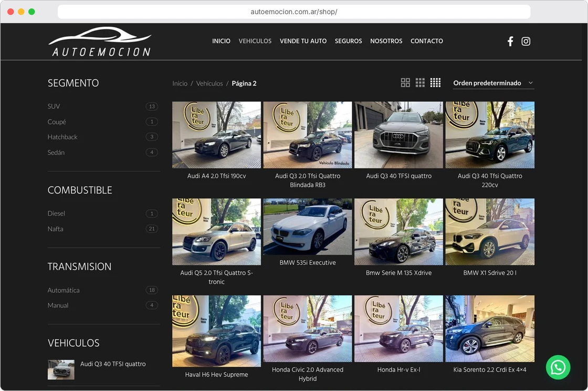Open Haval H6 Hev Supreme photo
The image size is (588, 391).
pos(216,331)
